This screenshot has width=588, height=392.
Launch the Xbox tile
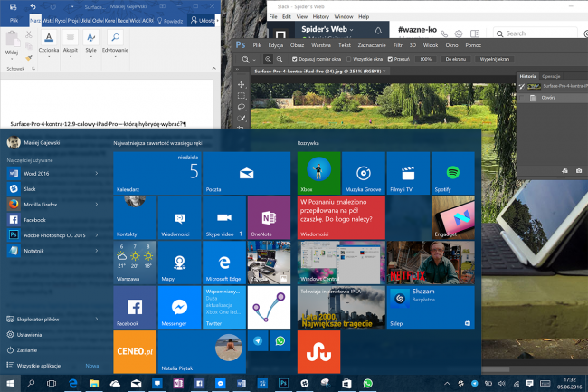tap(318, 173)
